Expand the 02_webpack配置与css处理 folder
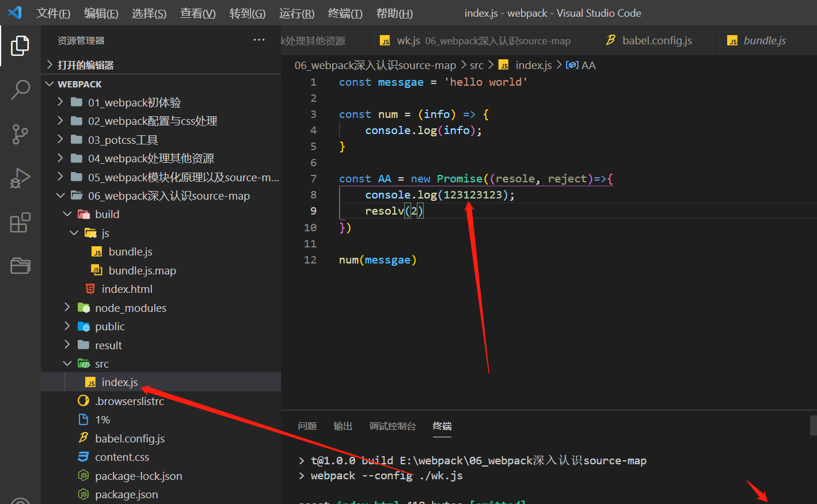Image resolution: width=817 pixels, height=504 pixels. [60, 121]
